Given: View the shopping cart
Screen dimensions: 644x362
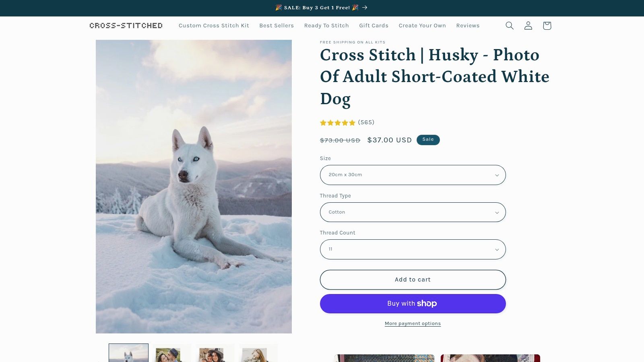Looking at the screenshot, I should click(x=547, y=25).
